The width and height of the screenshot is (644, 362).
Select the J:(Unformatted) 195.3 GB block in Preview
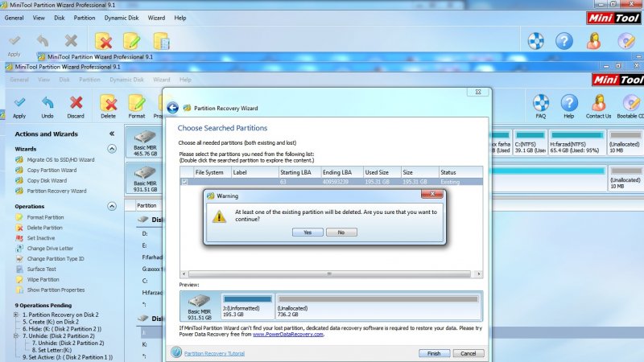[248, 306]
